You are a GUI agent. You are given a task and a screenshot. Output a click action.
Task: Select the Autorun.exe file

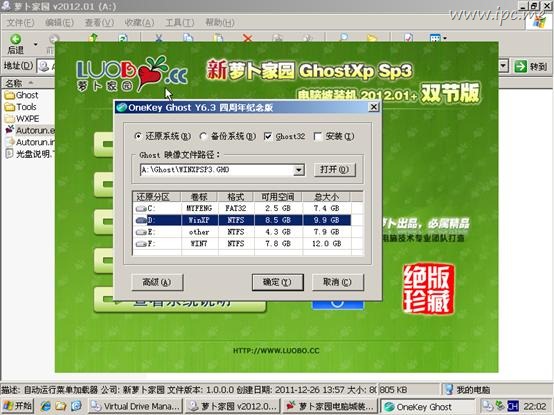tap(30, 130)
